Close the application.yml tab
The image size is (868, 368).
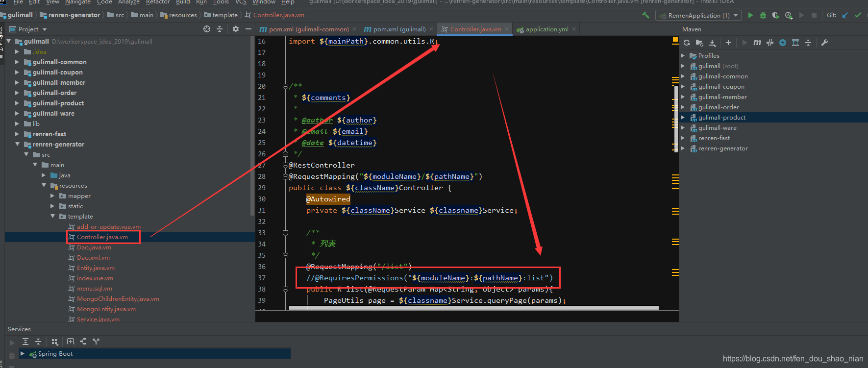(x=574, y=29)
